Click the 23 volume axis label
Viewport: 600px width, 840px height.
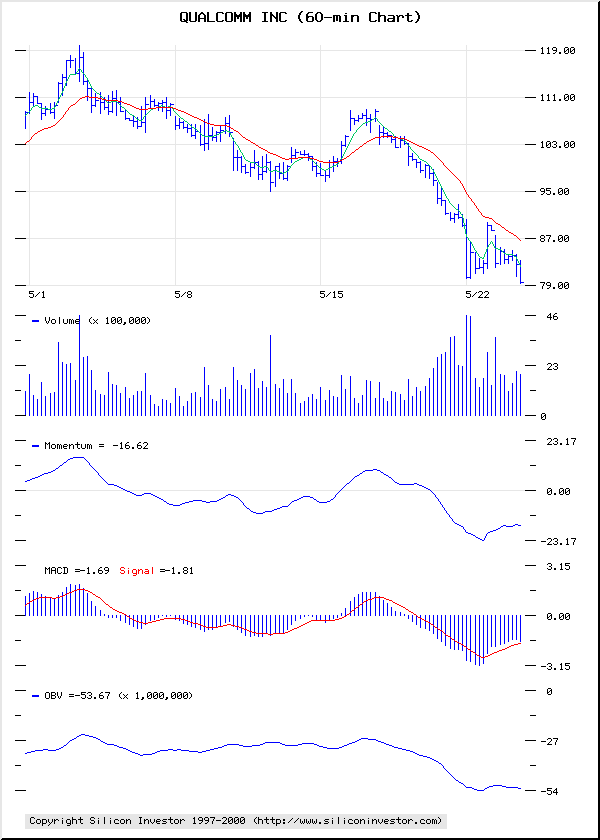coord(552,366)
